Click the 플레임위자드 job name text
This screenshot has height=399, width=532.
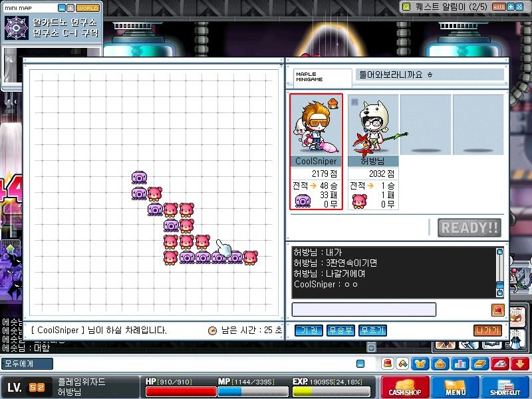tap(81, 382)
